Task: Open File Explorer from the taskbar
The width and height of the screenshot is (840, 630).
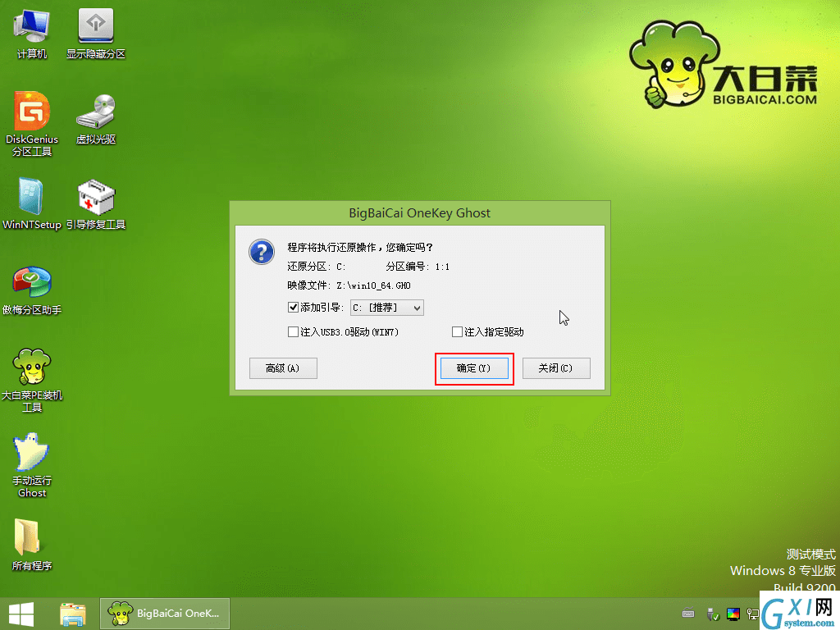Action: click(x=73, y=614)
